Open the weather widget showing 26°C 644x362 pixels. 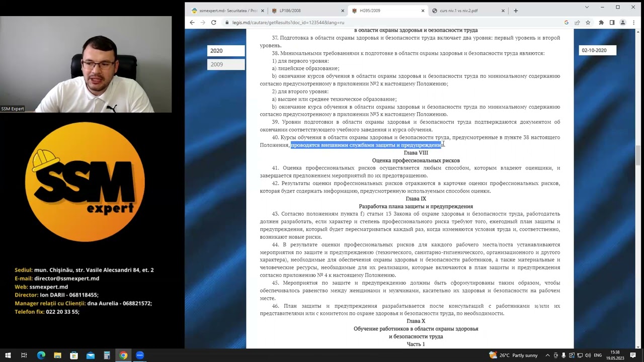[513, 355]
